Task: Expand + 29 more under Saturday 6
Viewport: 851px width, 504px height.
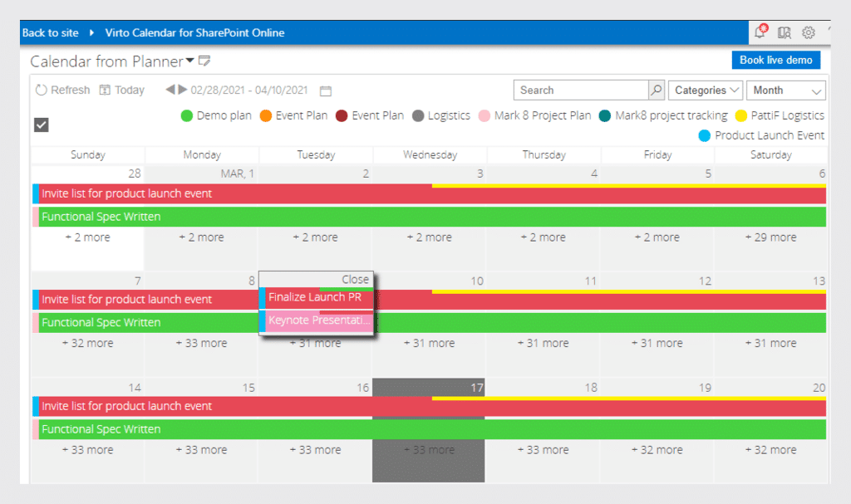Action: coord(770,237)
